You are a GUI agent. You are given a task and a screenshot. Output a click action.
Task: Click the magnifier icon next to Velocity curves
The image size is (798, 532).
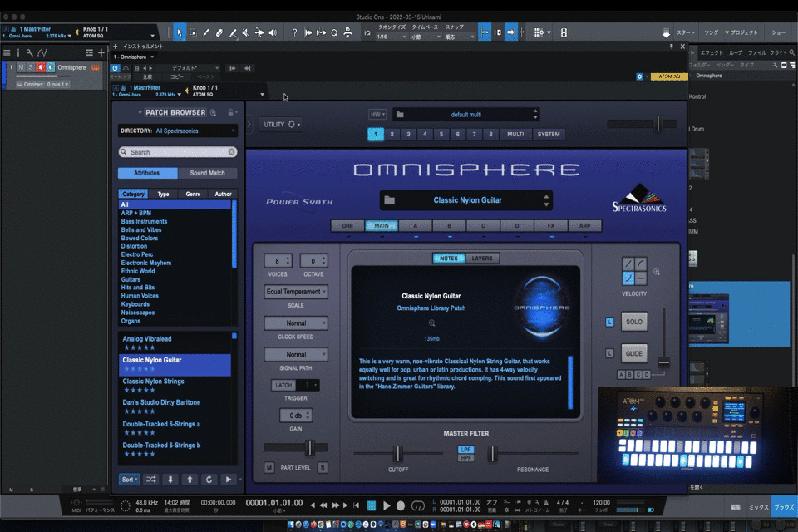click(x=658, y=271)
